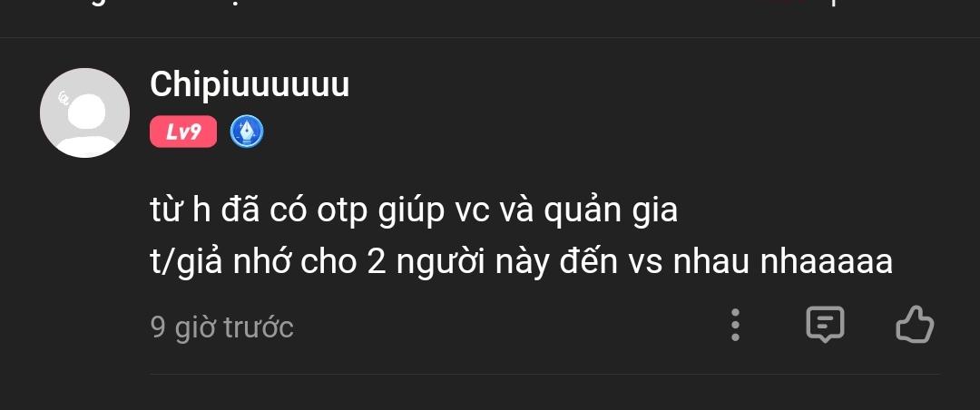Open the reply speech-bubble icon
Image resolution: width=980 pixels, height=410 pixels.
click(825, 325)
